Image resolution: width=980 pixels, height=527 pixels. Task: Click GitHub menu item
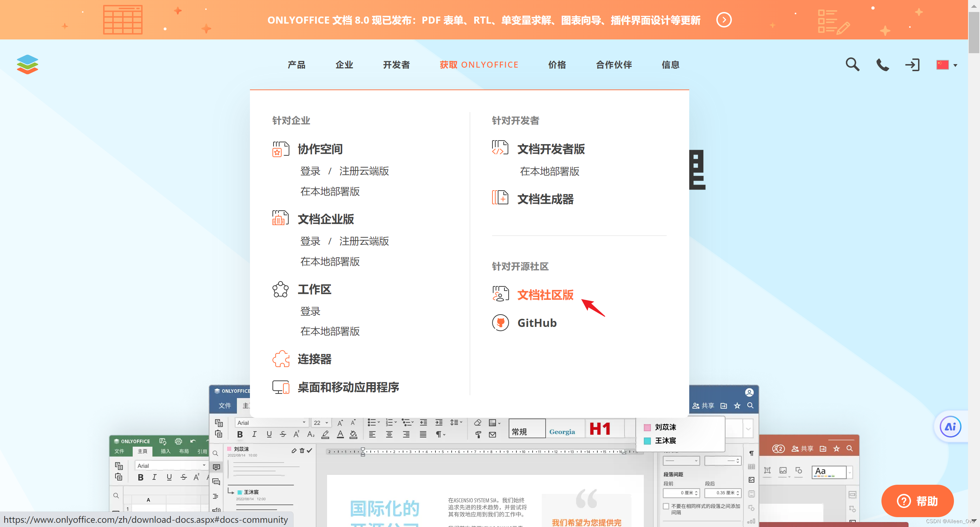pos(538,323)
